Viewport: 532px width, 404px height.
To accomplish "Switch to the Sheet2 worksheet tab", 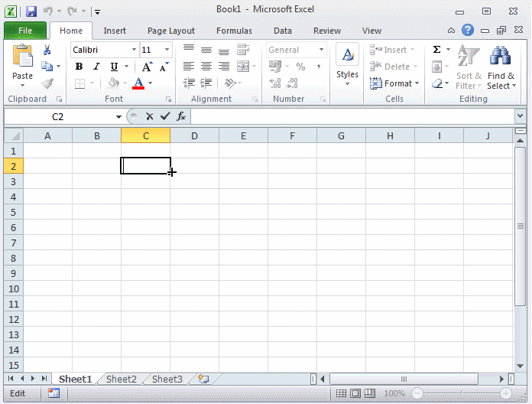I will 122,379.
